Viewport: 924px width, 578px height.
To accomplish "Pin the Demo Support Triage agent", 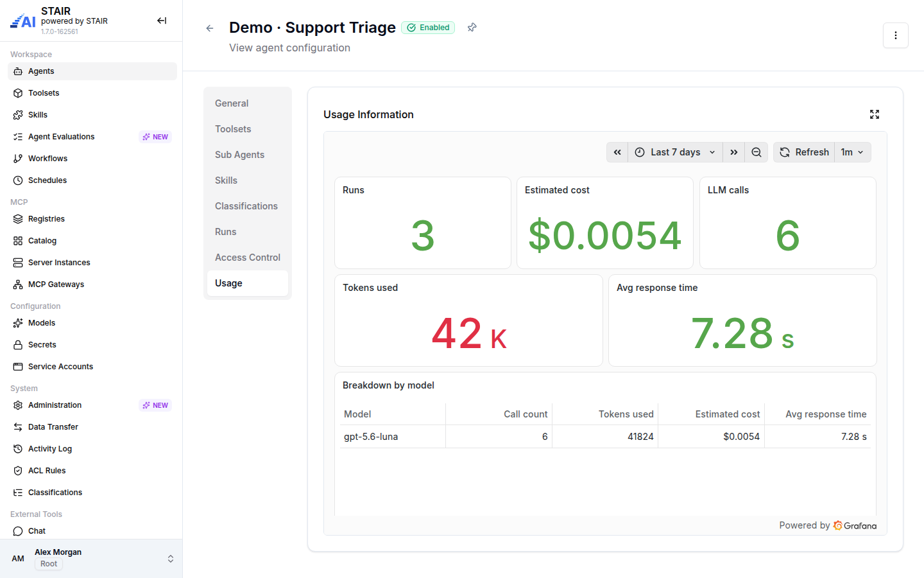I will (x=472, y=28).
